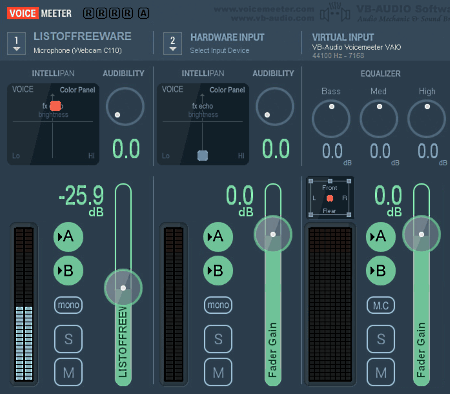Viewport: 450px width, 394px height.
Task: Click the Med equalizer knob
Action: pyautogui.click(x=379, y=119)
